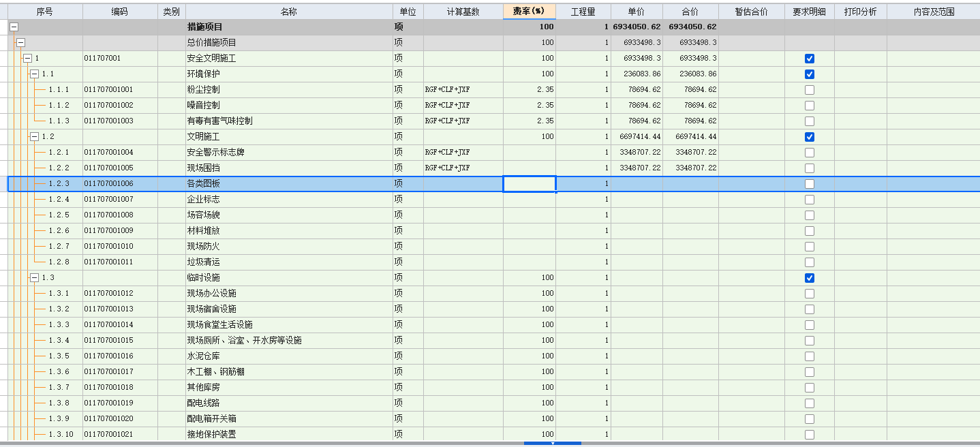Click the 单位 column header

(408, 12)
